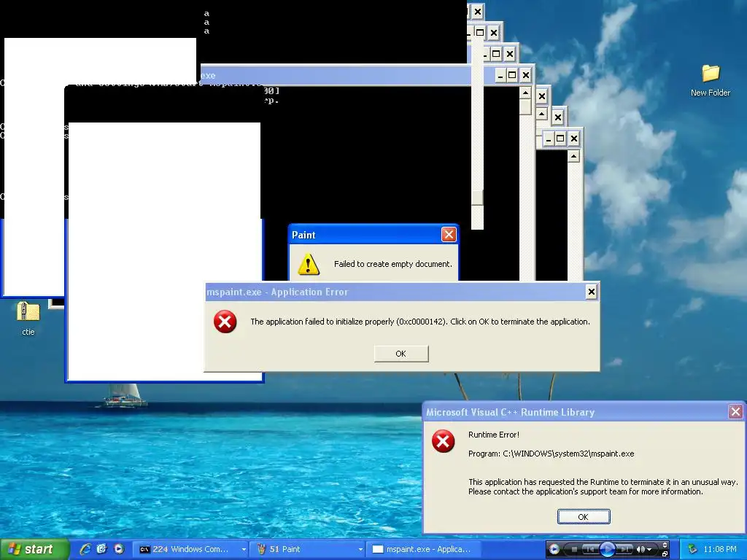Click Quick Launch icon between Internet Explorer and Media Player
Viewport: 747px width, 560px height.
pos(102,549)
